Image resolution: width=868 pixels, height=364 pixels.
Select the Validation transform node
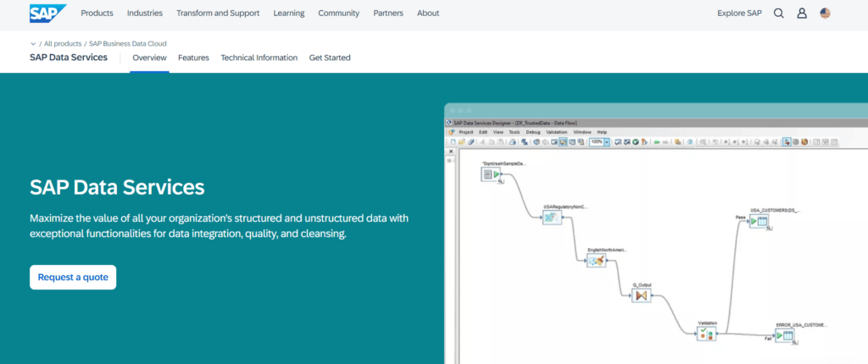pos(706,334)
